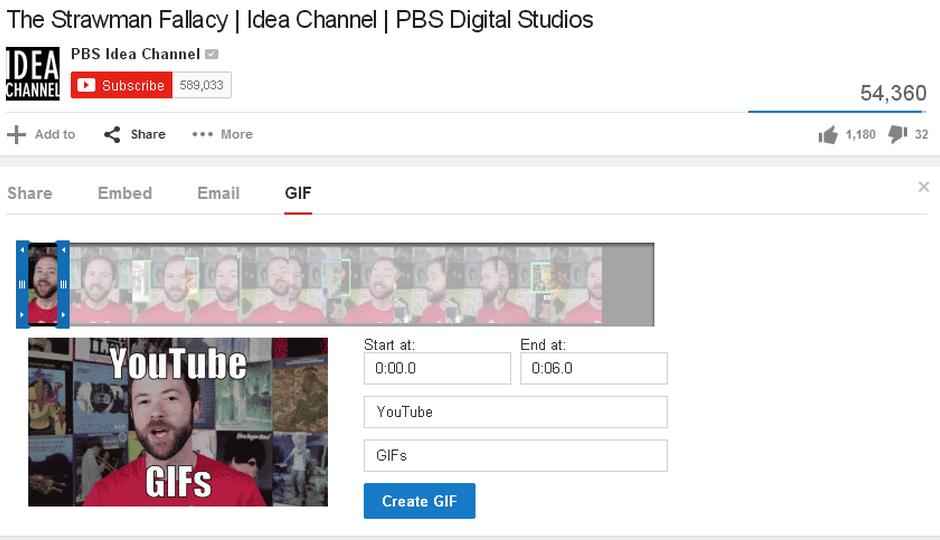Open the PBS Idea Channel logo avatar
This screenshot has height=540, width=940.
pyautogui.click(x=32, y=73)
